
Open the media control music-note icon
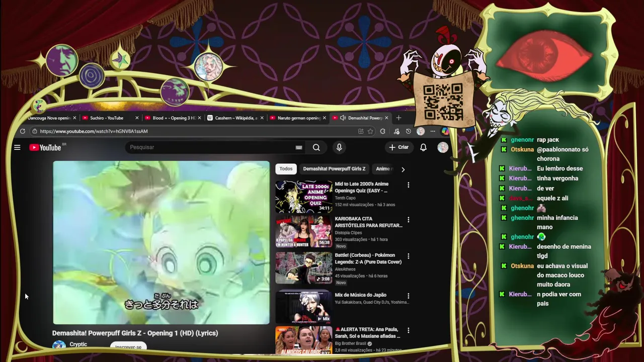coord(396,131)
